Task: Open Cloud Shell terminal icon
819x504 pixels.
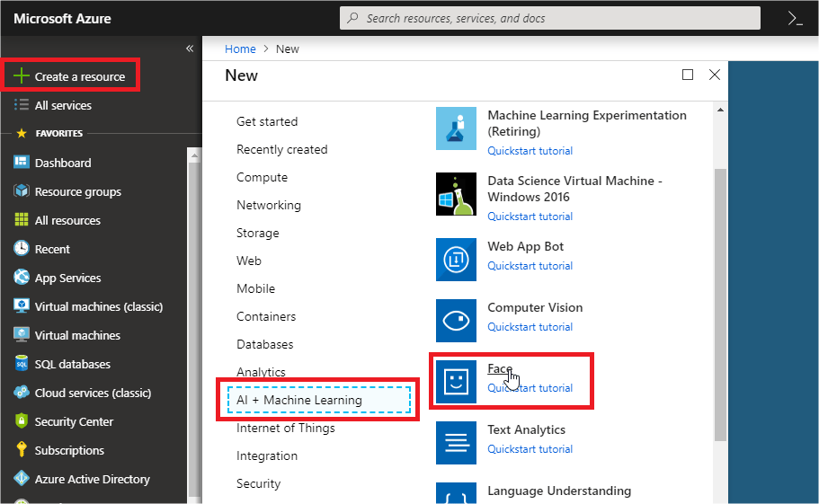Action: click(x=794, y=18)
